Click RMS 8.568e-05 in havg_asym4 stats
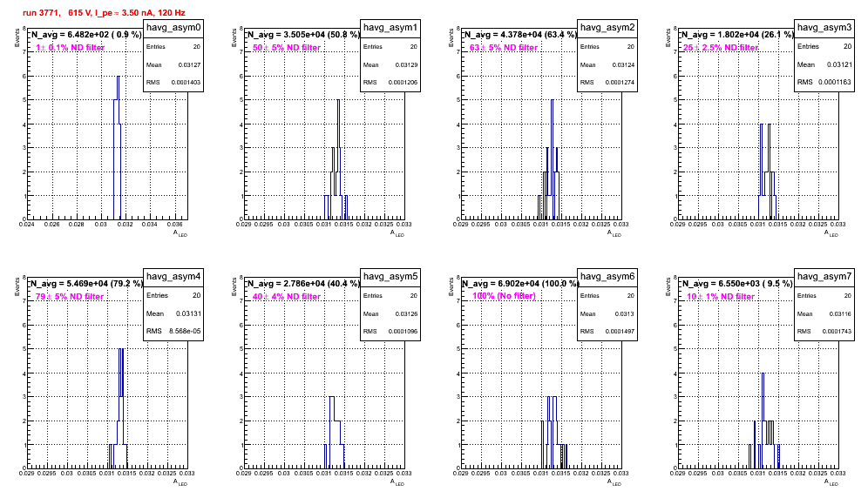The image size is (868, 498). (x=173, y=332)
